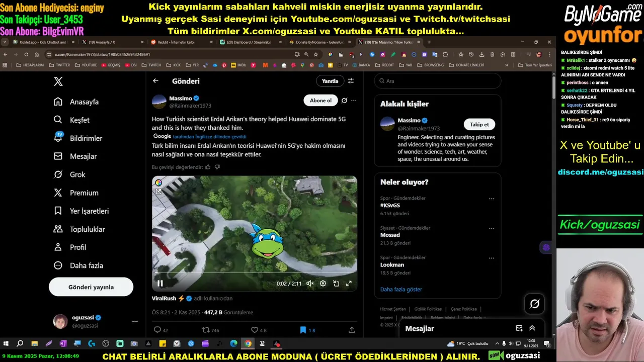Switch to Reddit browser tab
Screen dimensions: 644x362
tap(182, 42)
